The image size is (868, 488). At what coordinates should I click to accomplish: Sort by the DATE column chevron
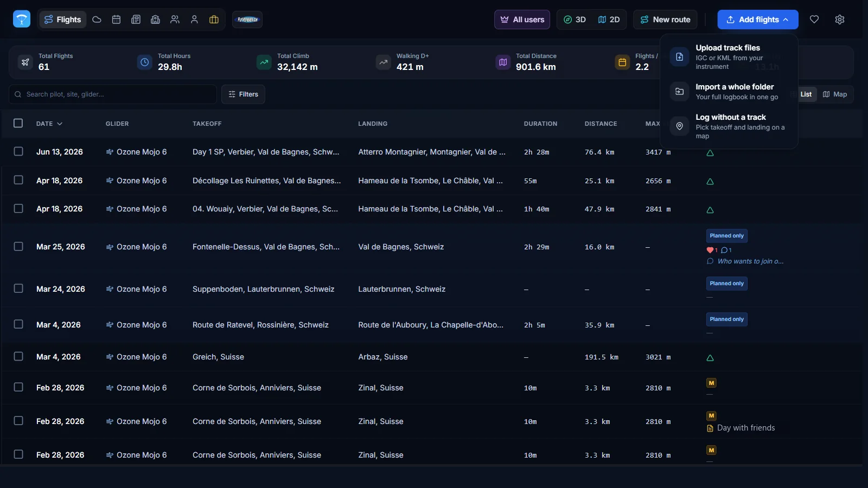(60, 124)
